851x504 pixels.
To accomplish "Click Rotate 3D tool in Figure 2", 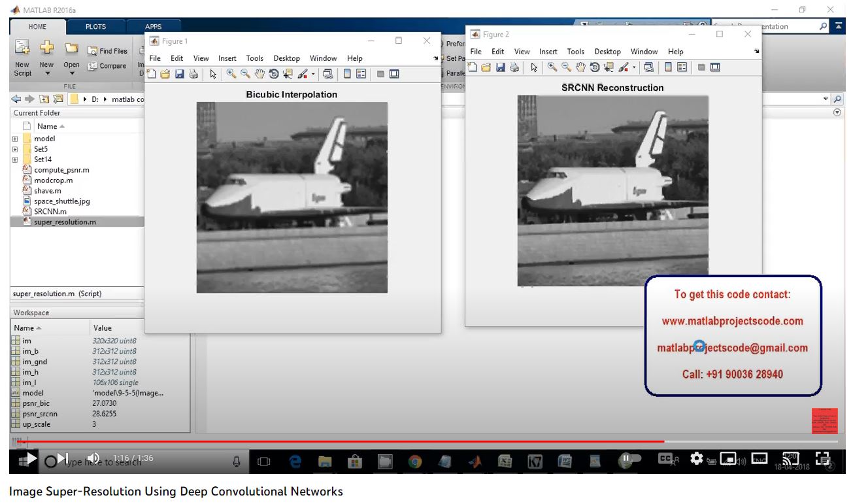I will [595, 67].
